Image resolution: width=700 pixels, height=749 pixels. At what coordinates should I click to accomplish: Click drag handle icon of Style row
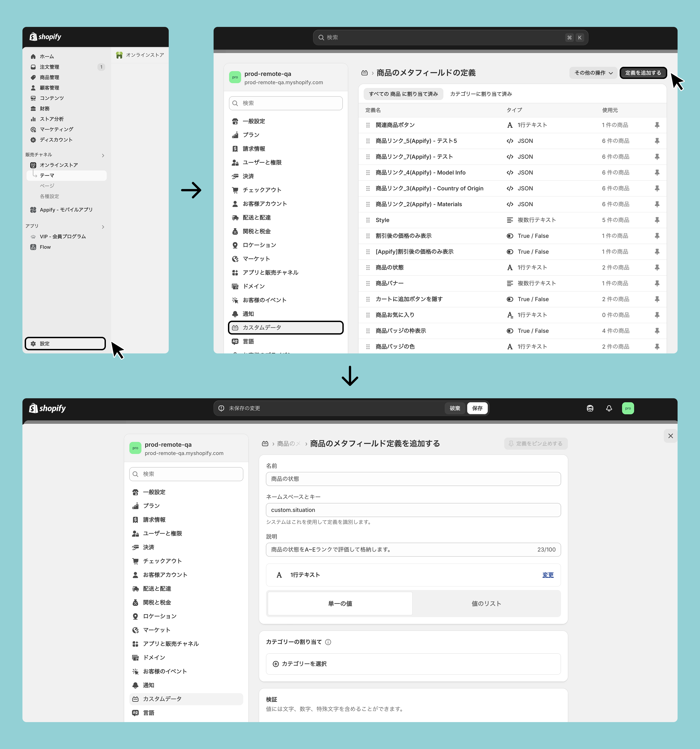[367, 220]
